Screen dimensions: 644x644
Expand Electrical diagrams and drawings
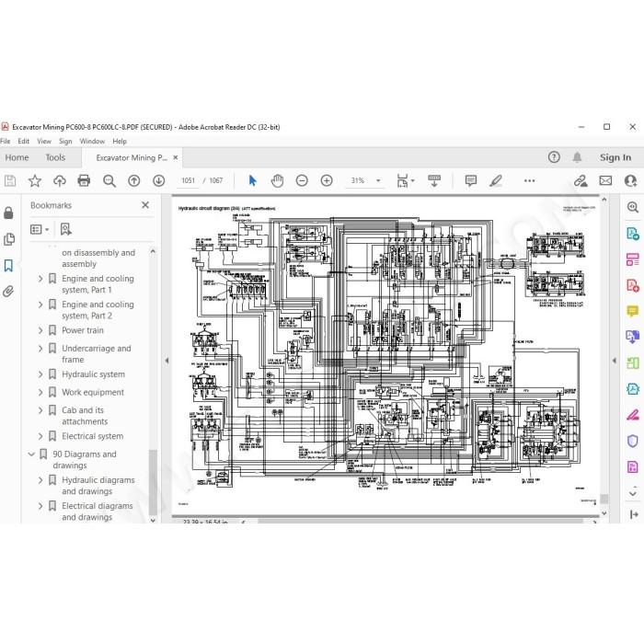pyautogui.click(x=40, y=506)
